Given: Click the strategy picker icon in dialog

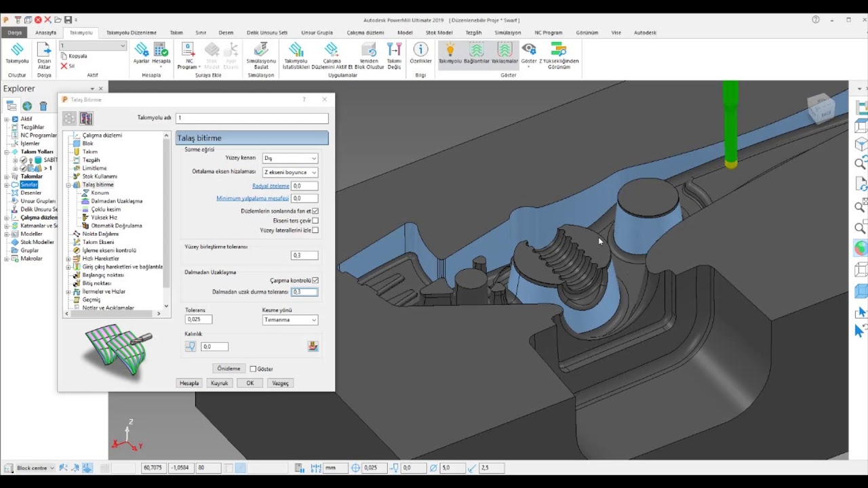Looking at the screenshot, I should (x=70, y=119).
